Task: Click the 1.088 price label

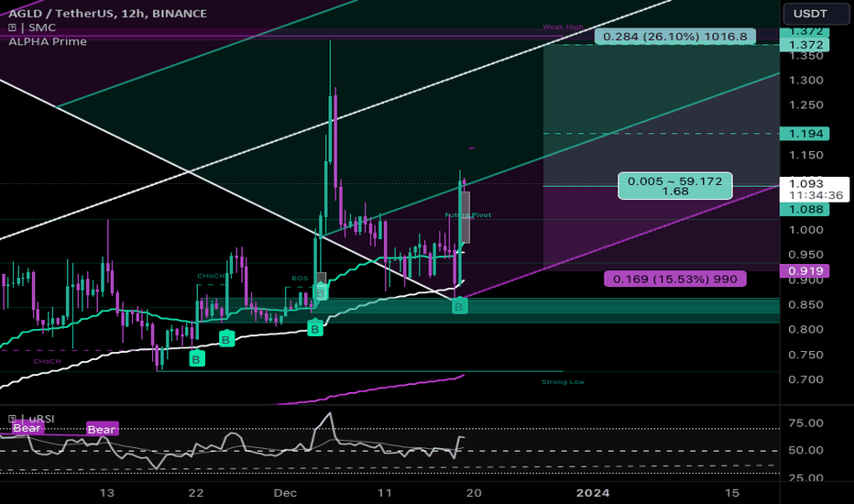Action: tap(805, 209)
